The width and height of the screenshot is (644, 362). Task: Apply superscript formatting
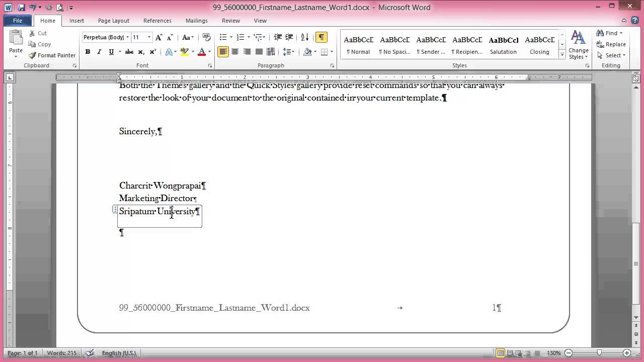[x=152, y=52]
